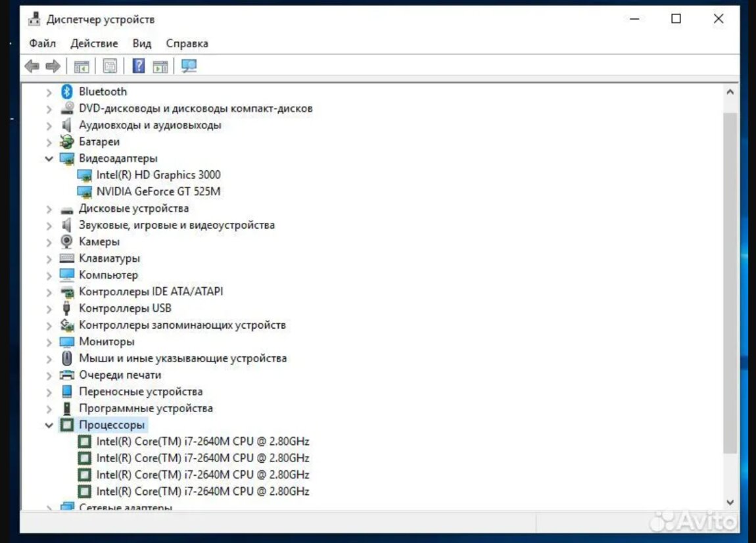Click the scan for hardware changes icon
This screenshot has height=543, width=756.
189,66
